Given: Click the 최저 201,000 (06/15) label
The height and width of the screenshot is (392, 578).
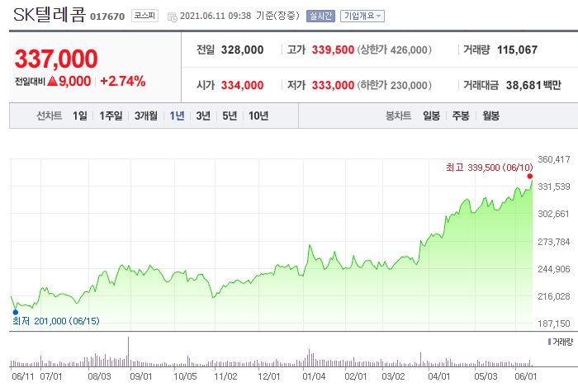Looking at the screenshot, I should (x=56, y=321).
